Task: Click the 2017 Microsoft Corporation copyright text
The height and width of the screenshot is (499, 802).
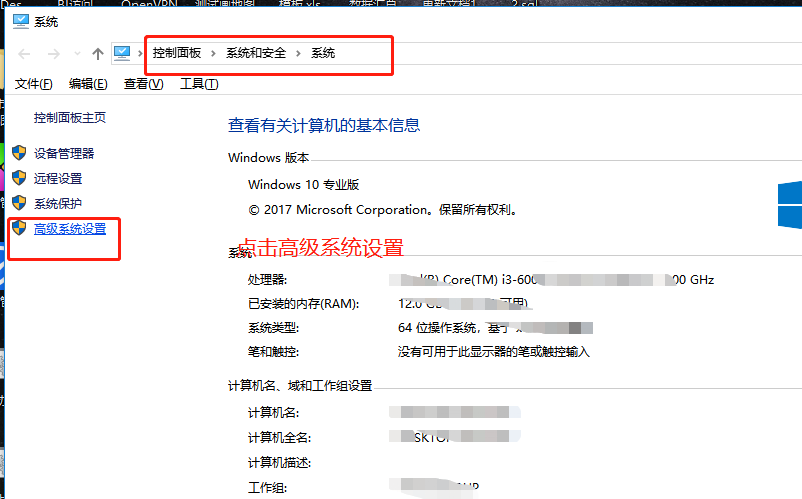Action: (x=384, y=210)
